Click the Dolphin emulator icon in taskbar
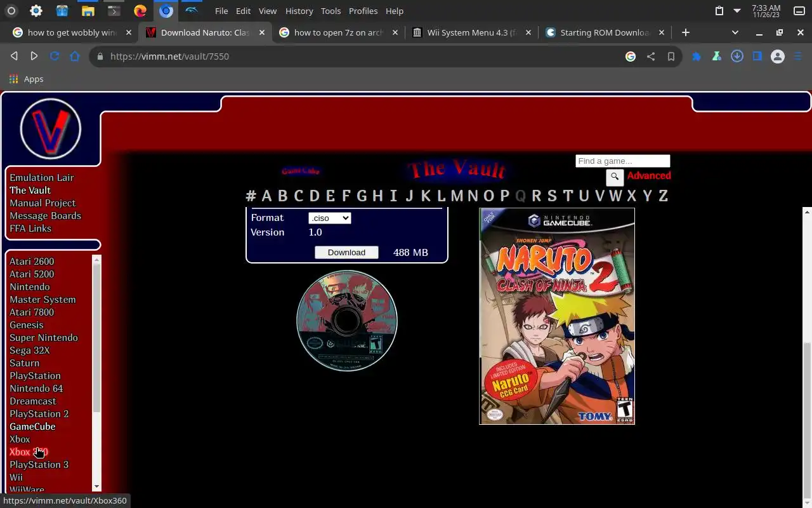 tap(192, 11)
